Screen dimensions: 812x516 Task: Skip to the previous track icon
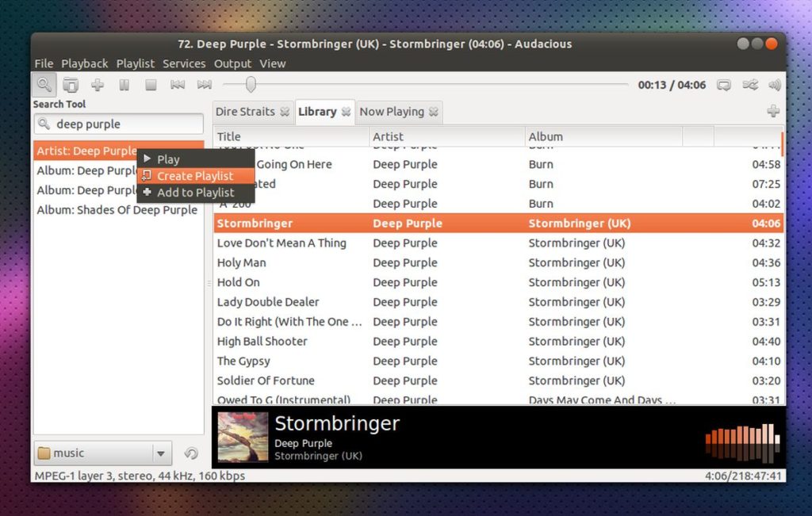pyautogui.click(x=177, y=84)
